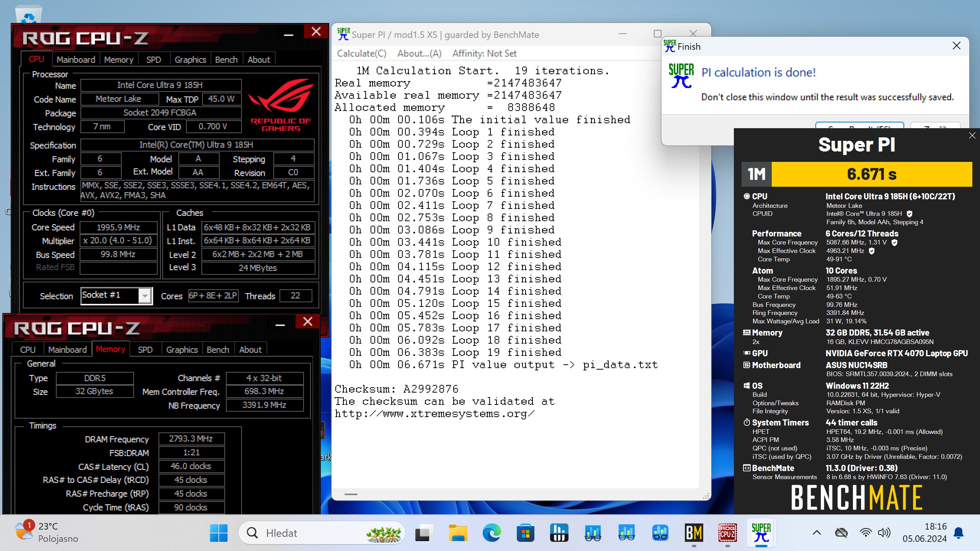Click network disconnected tray icon

(841, 533)
